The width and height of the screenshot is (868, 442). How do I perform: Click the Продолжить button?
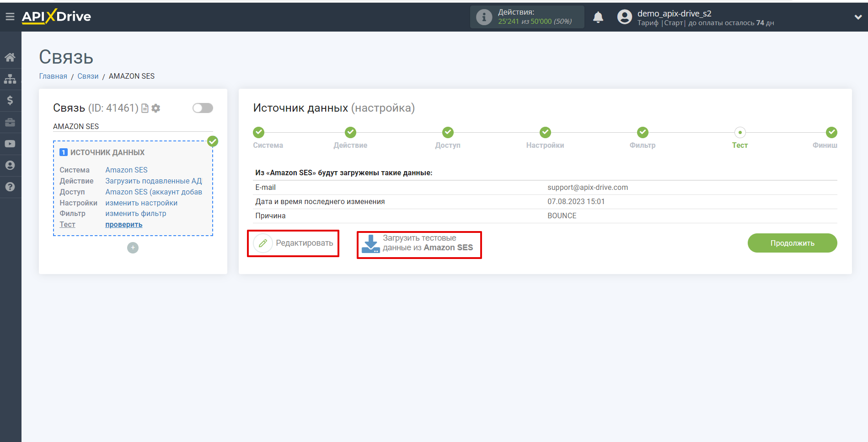pyautogui.click(x=792, y=243)
